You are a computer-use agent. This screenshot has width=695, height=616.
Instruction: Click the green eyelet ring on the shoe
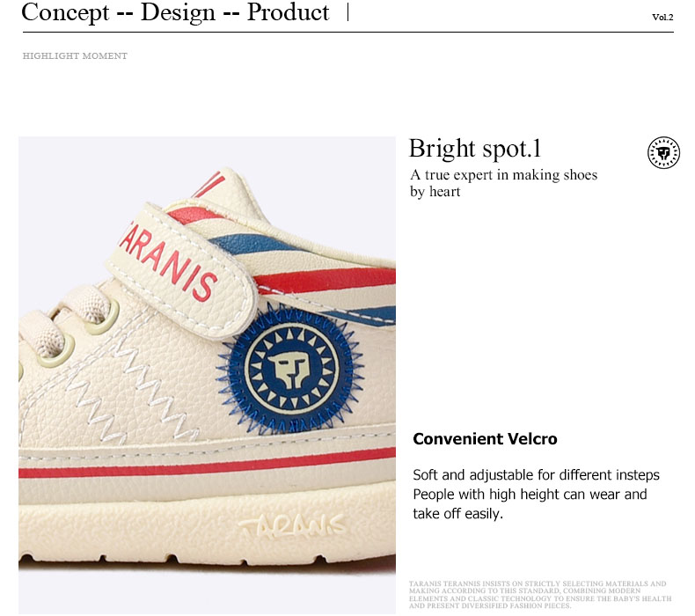pos(99,315)
